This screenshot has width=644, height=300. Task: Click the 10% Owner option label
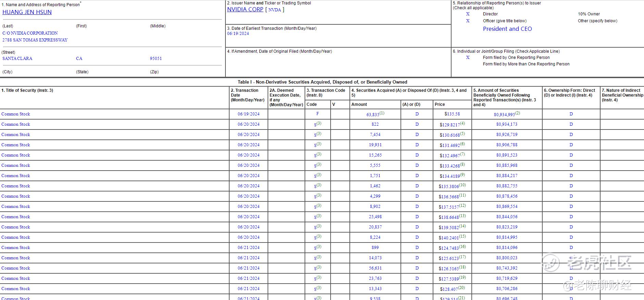click(589, 14)
